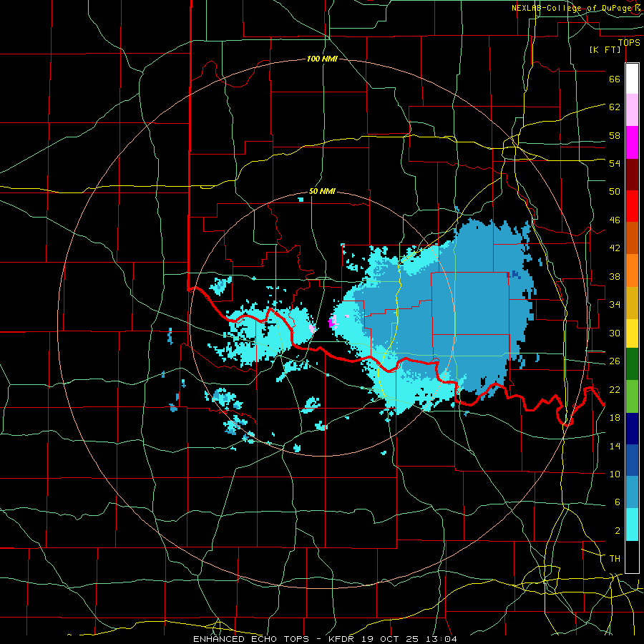This screenshot has width=644, height=644.
Task: Select the light pink legend swatch
Action: coord(632,110)
